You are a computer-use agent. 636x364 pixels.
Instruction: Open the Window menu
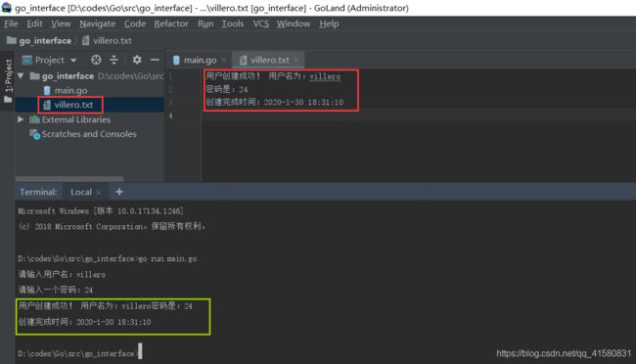[x=294, y=23]
